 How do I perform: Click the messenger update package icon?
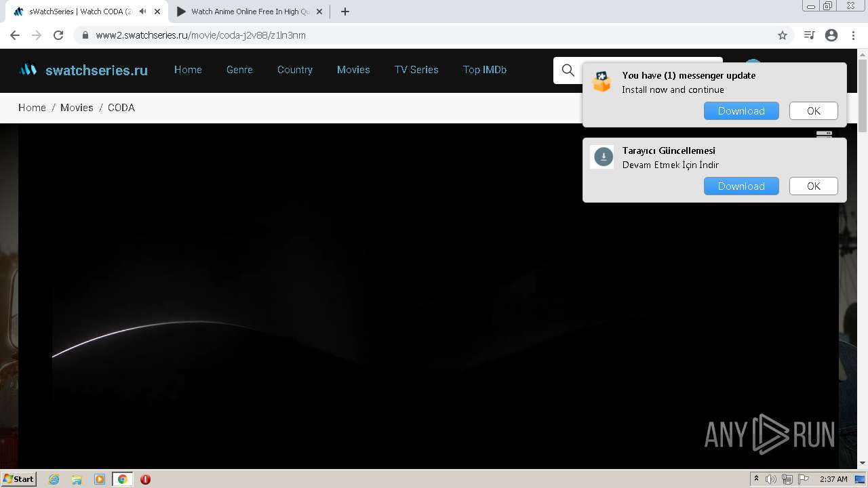(601, 81)
